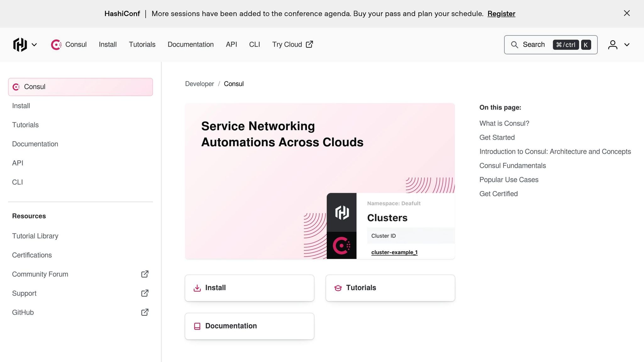This screenshot has height=362, width=644.
Task: Open the Documentation tab in top nav
Action: click(x=191, y=45)
